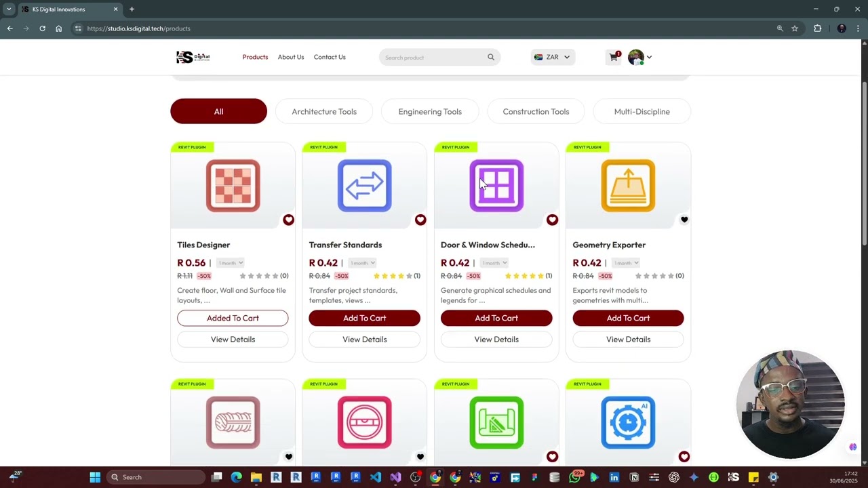Select the All category filter
The height and width of the screenshot is (488, 868).
pos(218,111)
